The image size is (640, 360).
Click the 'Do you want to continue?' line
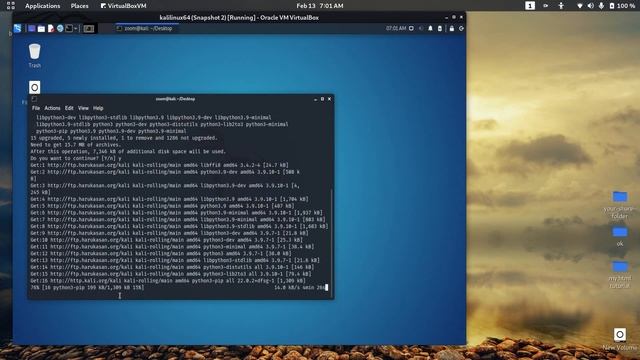click(x=76, y=158)
